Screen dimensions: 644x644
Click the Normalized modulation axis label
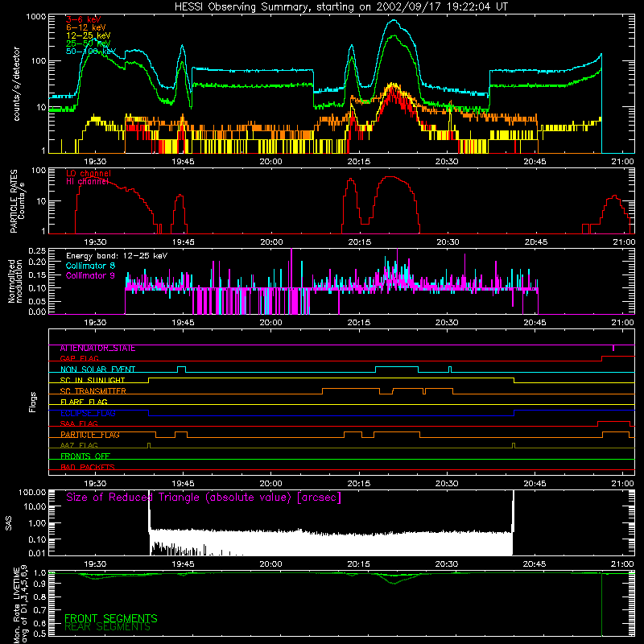pos(15,281)
